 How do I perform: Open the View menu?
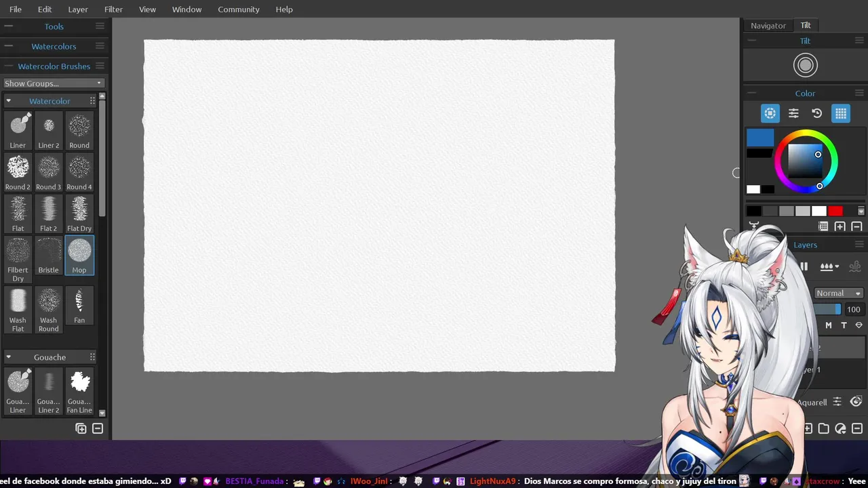(147, 9)
